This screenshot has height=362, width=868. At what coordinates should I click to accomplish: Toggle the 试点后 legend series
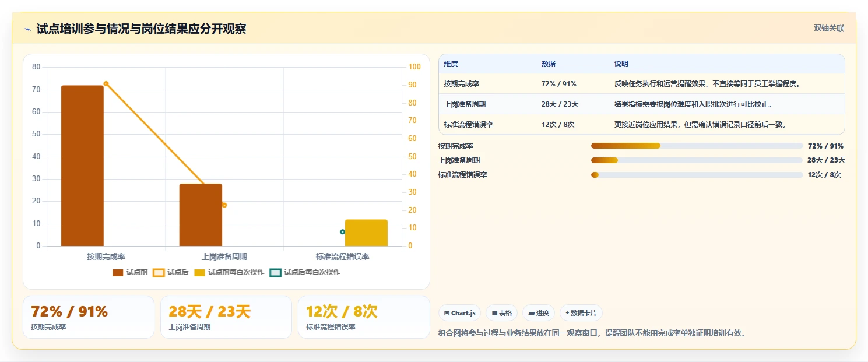tap(171, 272)
